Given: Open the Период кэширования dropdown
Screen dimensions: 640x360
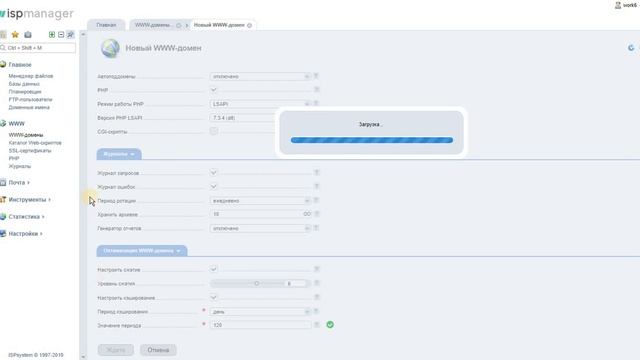Looking at the screenshot, I should tap(260, 312).
